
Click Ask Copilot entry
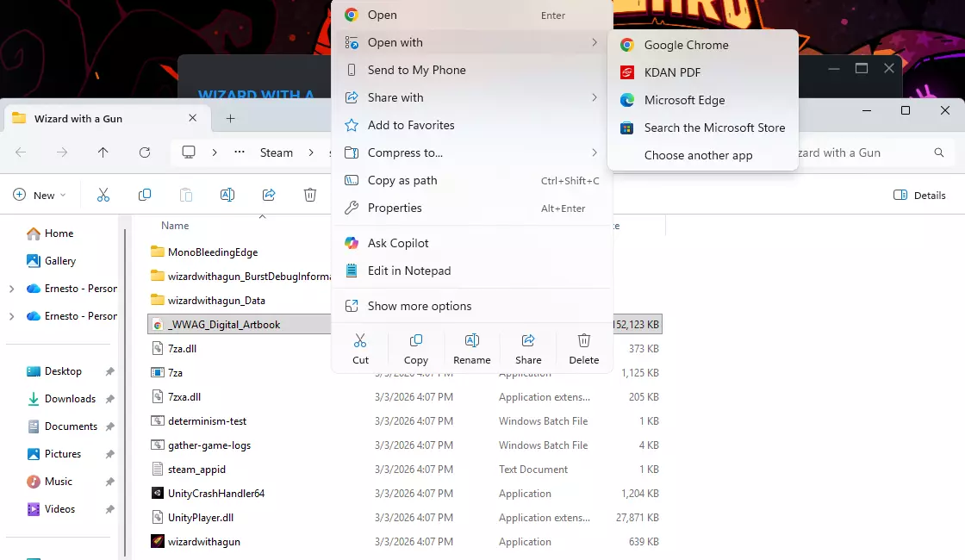pos(472,244)
